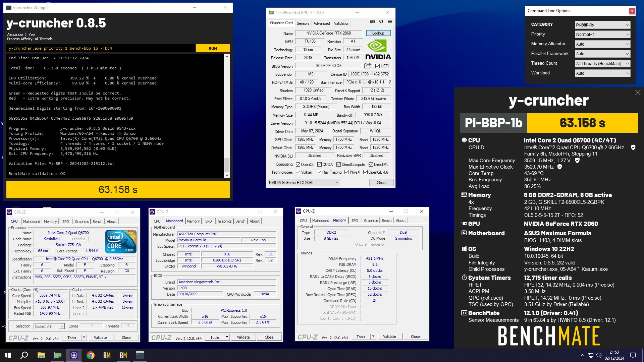Click CPUID verified shield icon in BenchMate
The height and width of the screenshot is (362, 644).
point(633,147)
